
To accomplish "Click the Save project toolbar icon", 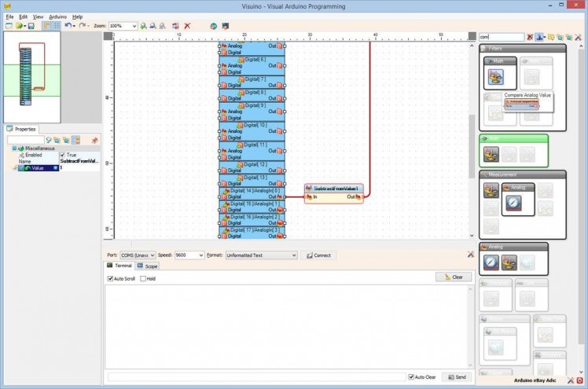I will pos(31,26).
